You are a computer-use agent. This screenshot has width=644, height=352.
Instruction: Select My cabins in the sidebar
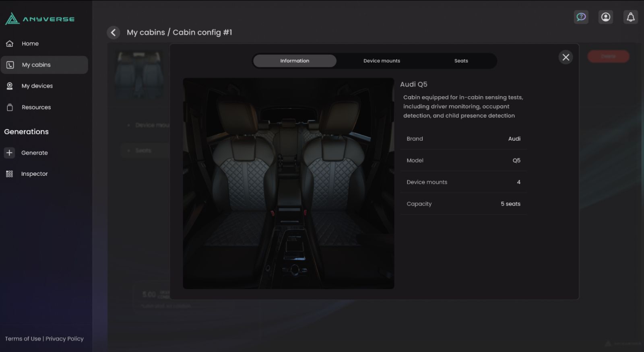click(x=44, y=65)
